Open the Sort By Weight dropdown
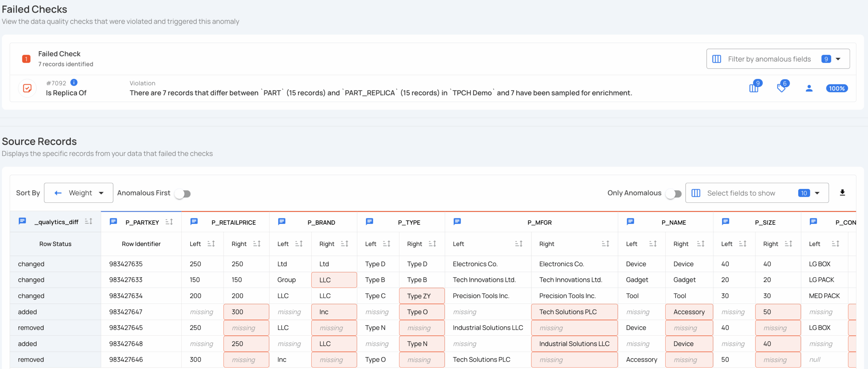Screen dimensions: 868x369 pos(79,193)
